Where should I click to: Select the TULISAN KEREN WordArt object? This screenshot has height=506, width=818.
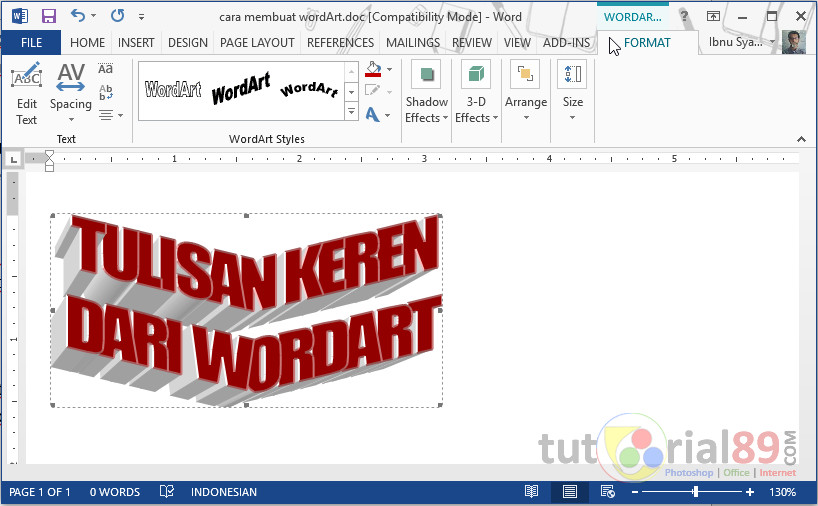click(x=246, y=310)
